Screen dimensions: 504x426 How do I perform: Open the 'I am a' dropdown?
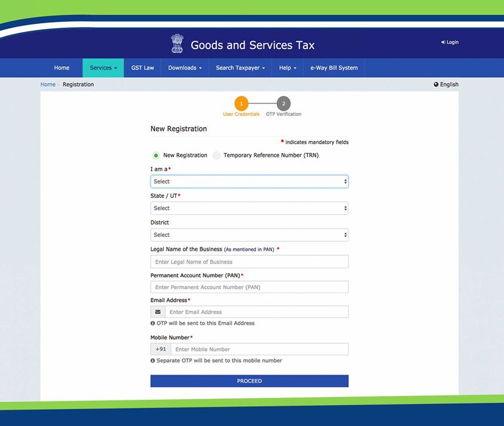249,181
